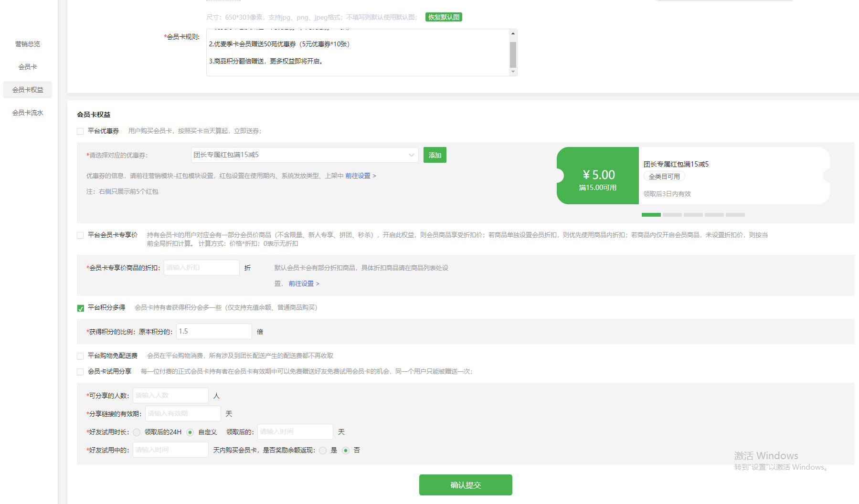Go to 会员卡流水 in the sidebar
The image size is (859, 504).
click(28, 113)
